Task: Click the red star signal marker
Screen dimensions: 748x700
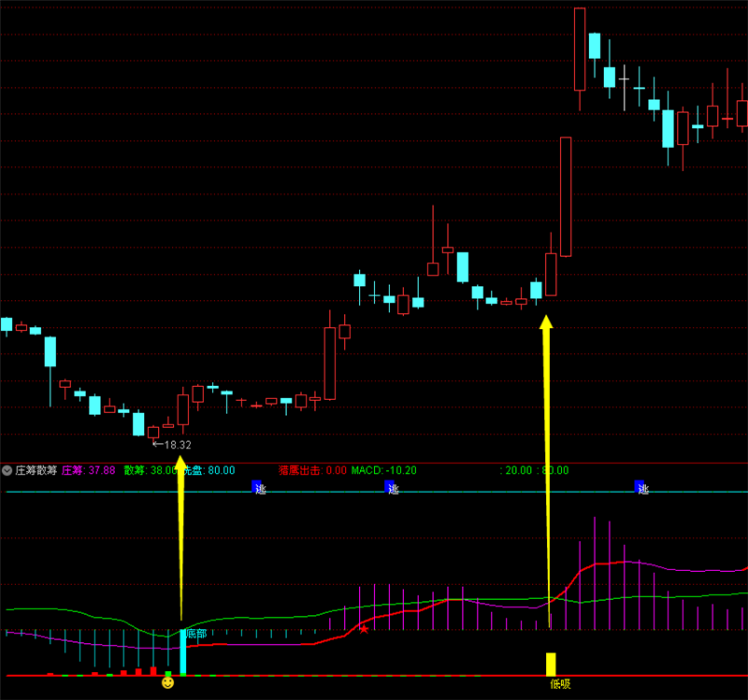Action: [x=364, y=629]
